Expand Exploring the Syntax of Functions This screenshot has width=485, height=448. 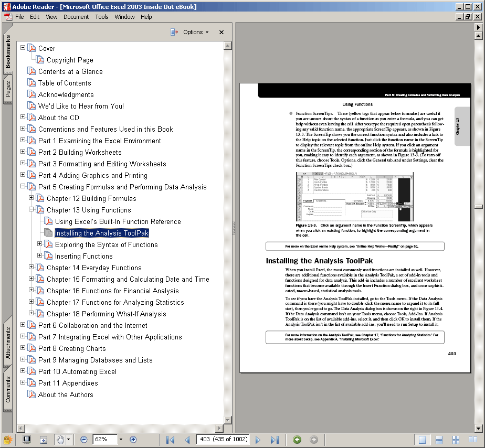tap(39, 243)
